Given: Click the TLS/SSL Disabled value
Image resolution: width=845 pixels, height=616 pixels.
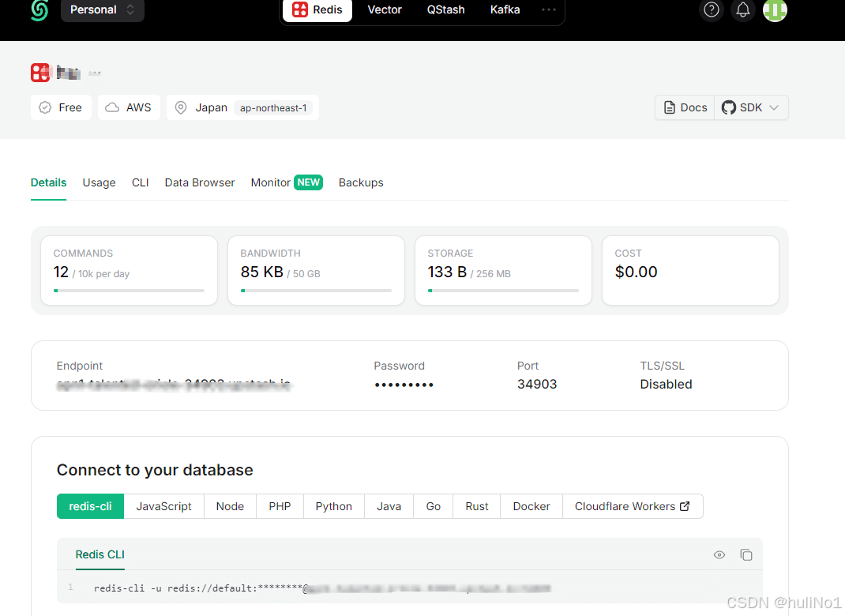Looking at the screenshot, I should 666,385.
